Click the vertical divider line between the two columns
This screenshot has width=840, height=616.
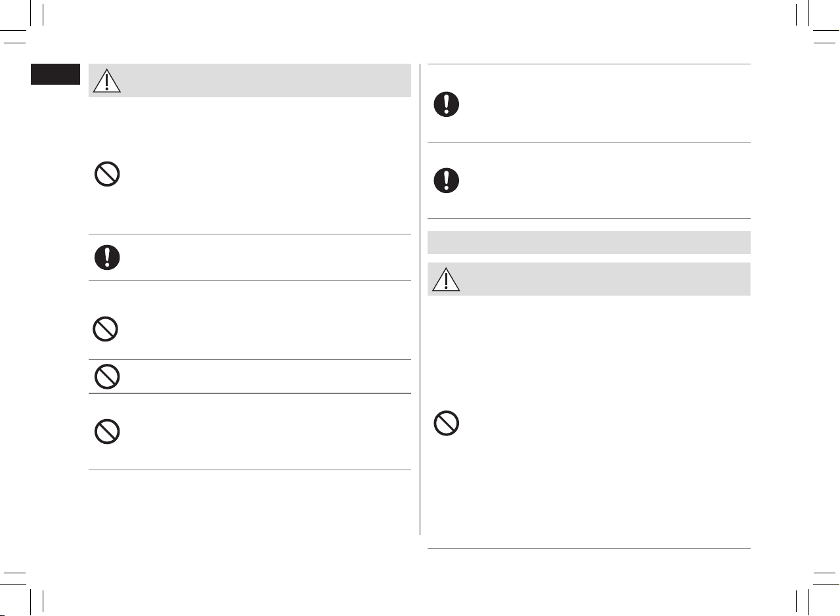point(420,299)
